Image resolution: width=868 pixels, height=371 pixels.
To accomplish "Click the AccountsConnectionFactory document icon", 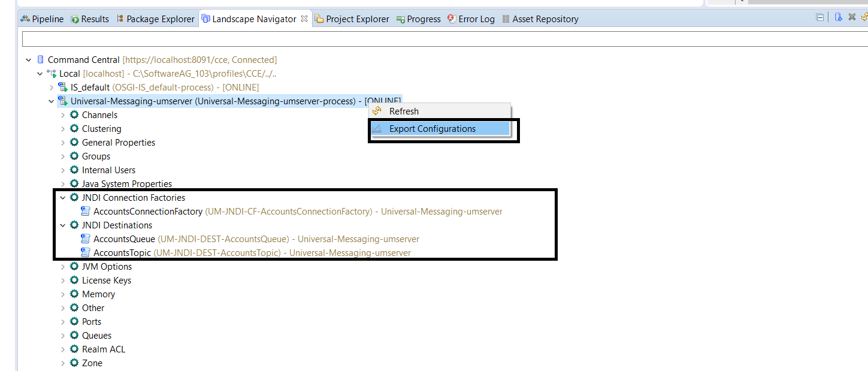I will coord(86,211).
